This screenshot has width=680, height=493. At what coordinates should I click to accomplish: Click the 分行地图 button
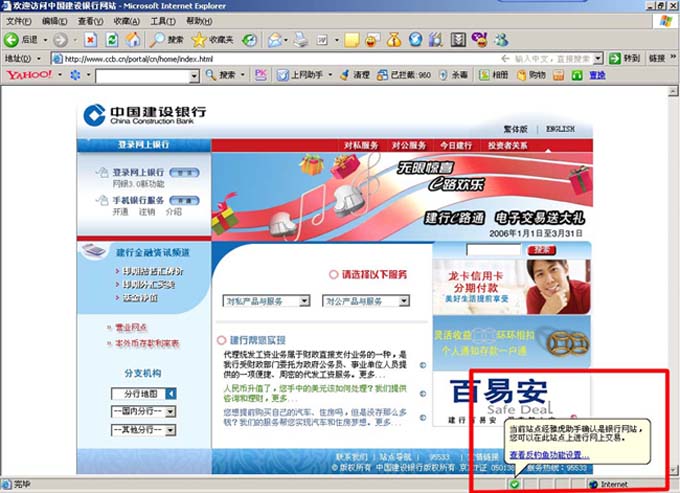coord(144,394)
